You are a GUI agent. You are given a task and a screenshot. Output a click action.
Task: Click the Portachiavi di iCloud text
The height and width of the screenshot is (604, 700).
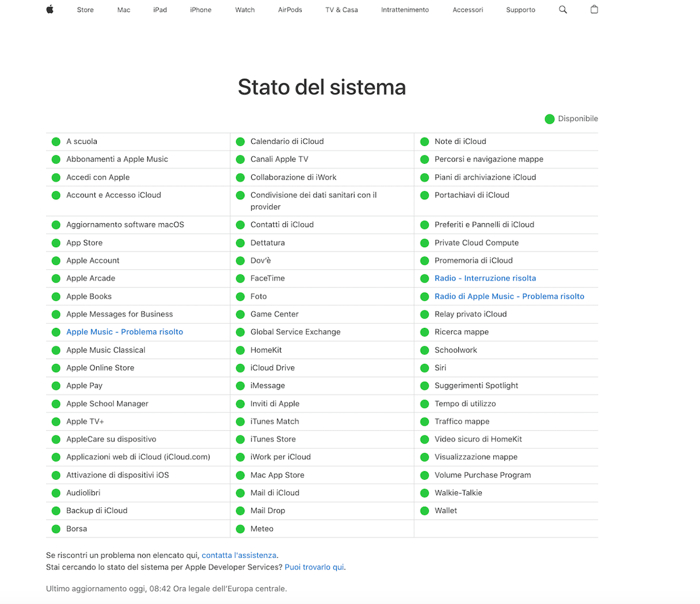coord(472,195)
